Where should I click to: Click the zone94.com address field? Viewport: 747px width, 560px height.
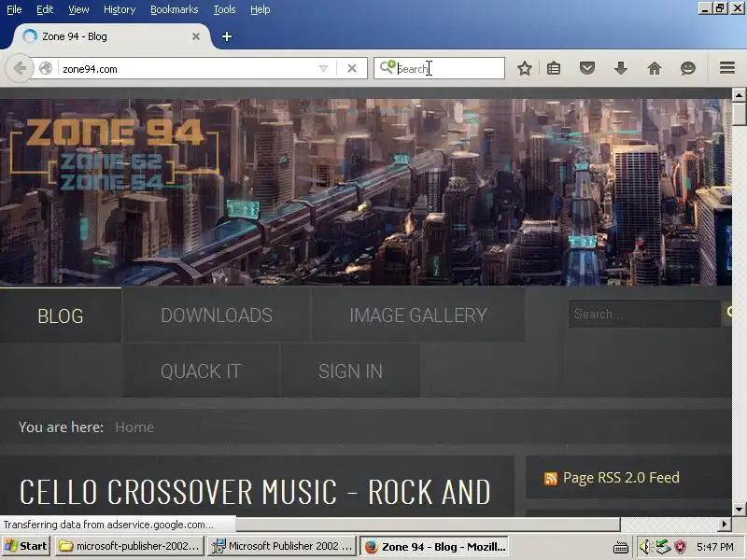(x=189, y=68)
